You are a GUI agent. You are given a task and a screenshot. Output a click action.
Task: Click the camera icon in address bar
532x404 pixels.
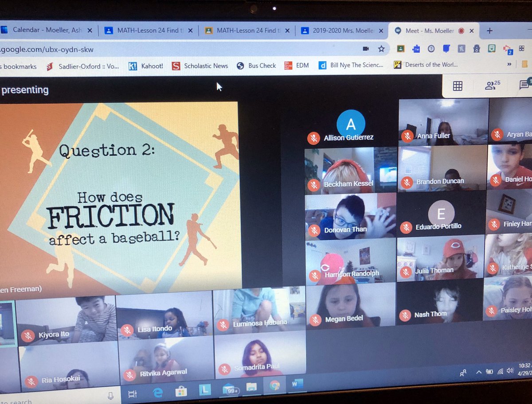coord(366,48)
